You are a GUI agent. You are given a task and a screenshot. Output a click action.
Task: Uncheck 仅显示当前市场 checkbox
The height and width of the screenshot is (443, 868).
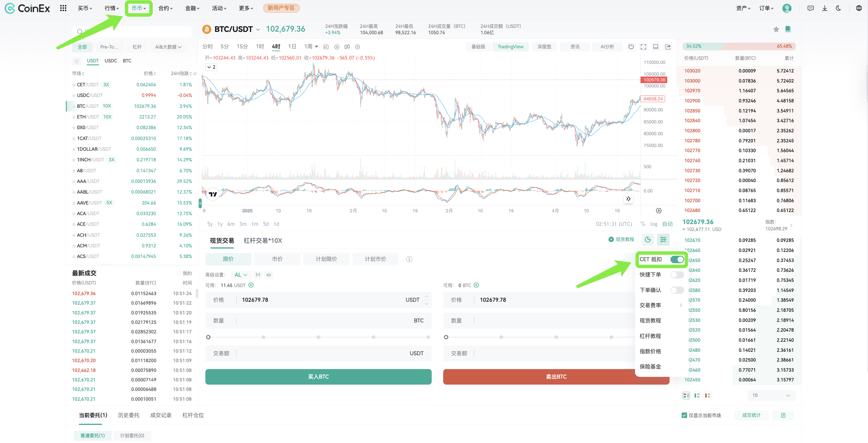(x=684, y=415)
